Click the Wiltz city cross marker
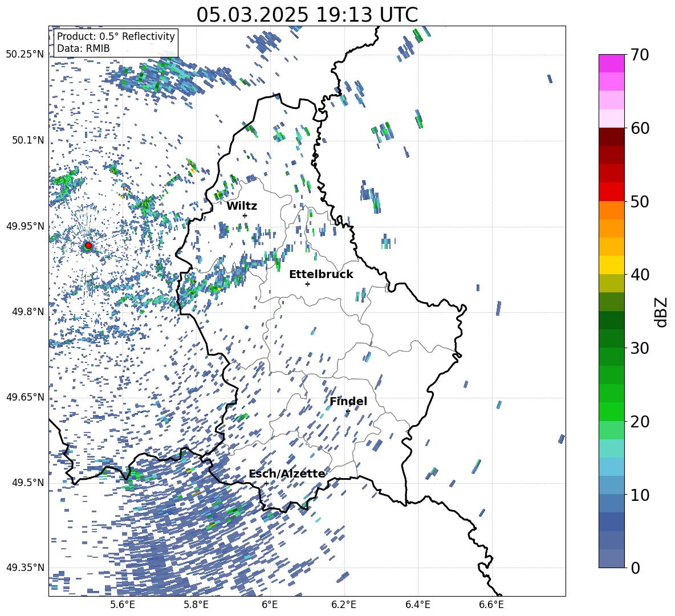 pos(245,215)
